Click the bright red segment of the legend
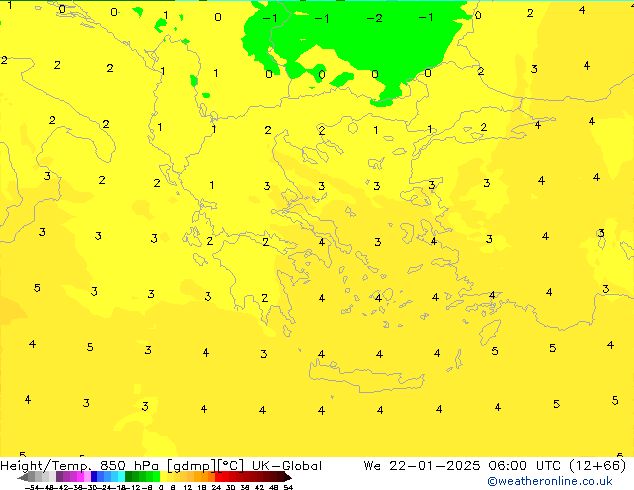The image size is (634, 490). click(218, 477)
